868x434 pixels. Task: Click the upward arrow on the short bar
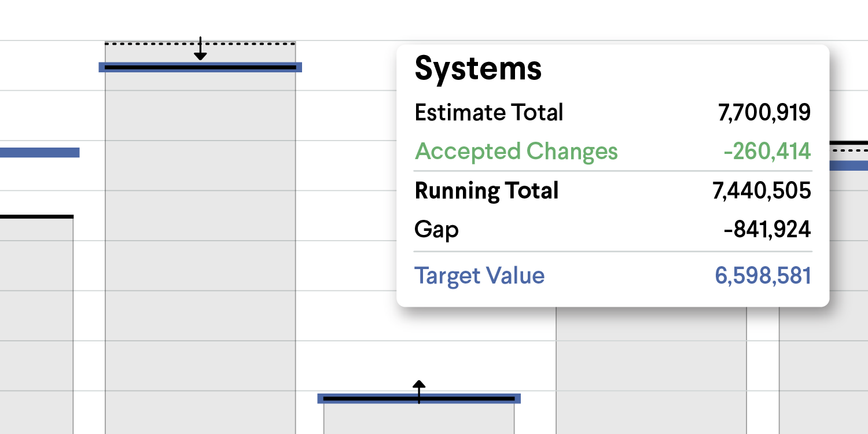click(x=419, y=392)
